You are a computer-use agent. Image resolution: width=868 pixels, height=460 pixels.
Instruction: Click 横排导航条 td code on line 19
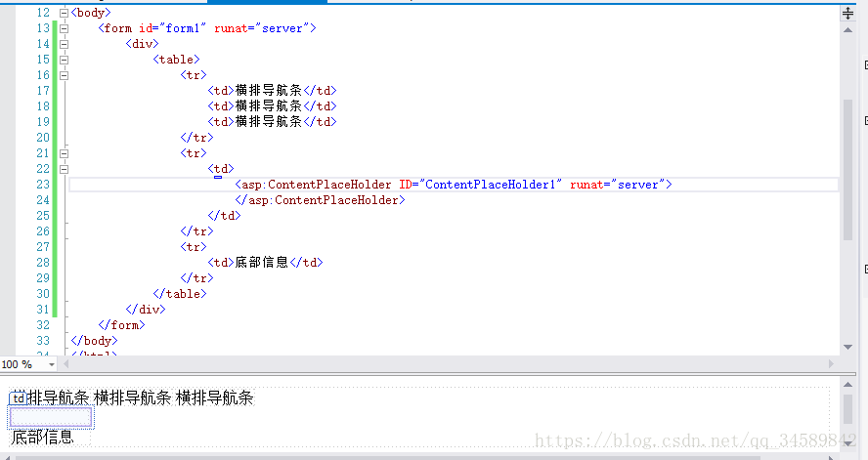tap(272, 122)
